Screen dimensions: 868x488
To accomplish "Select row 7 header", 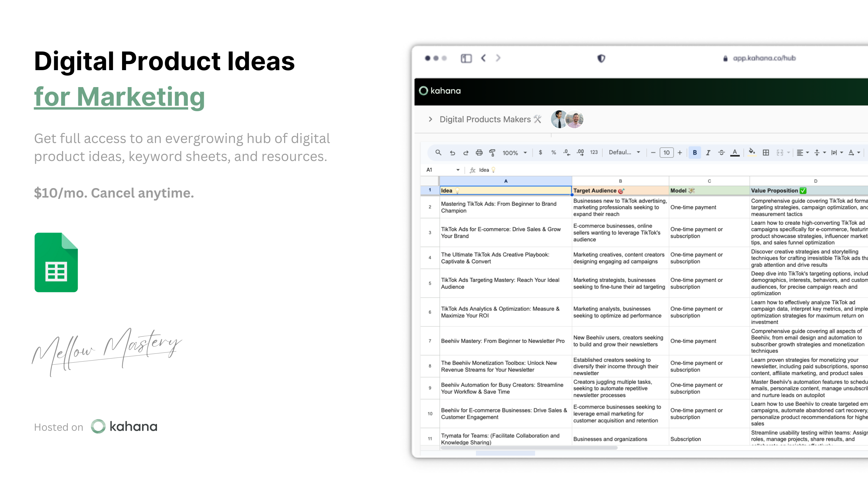I will point(430,341).
